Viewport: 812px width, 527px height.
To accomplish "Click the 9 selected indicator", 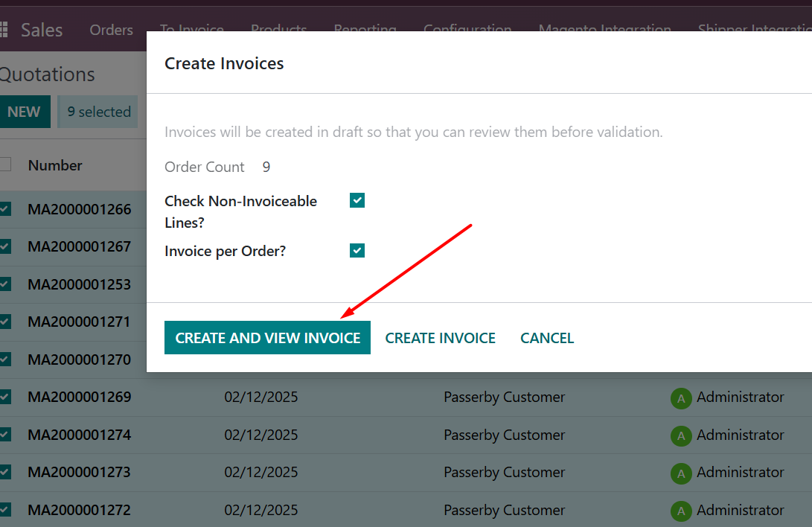I will tap(98, 112).
